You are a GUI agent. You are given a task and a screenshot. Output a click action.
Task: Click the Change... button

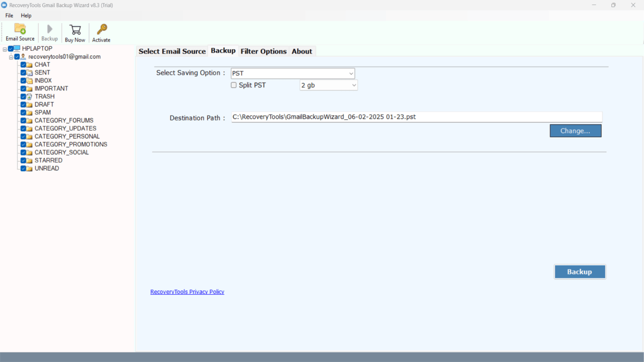[576, 131]
